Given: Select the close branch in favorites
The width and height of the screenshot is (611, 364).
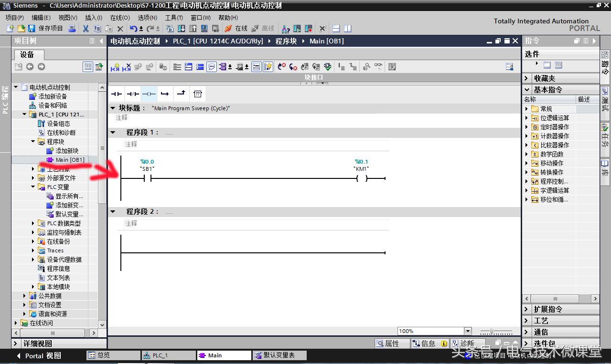Looking at the screenshot, I should 181,94.
